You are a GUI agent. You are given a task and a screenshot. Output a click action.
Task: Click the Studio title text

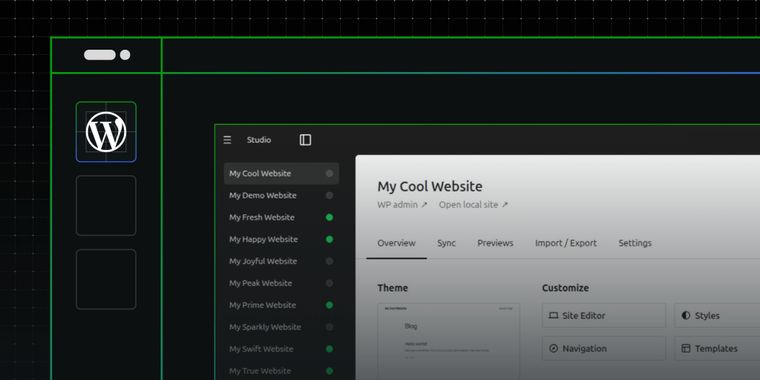tap(259, 140)
